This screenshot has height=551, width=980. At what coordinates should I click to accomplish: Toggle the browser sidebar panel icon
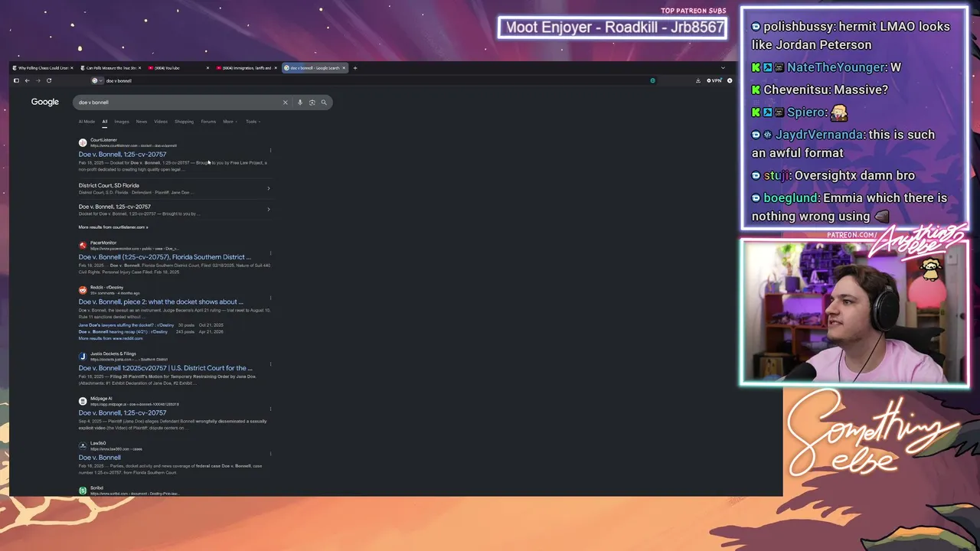click(16, 80)
